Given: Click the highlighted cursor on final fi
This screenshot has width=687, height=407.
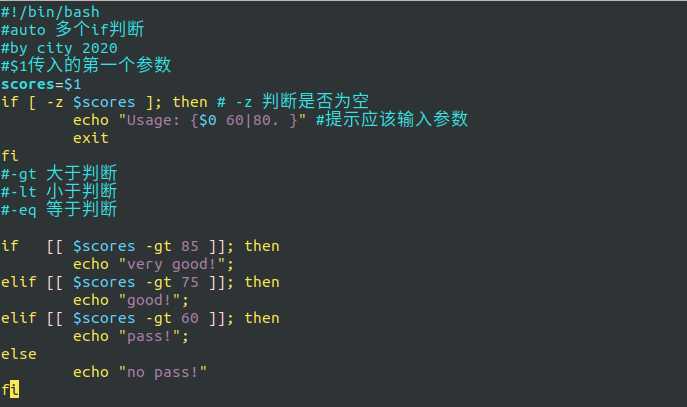Looking at the screenshot, I should click(x=14, y=389).
